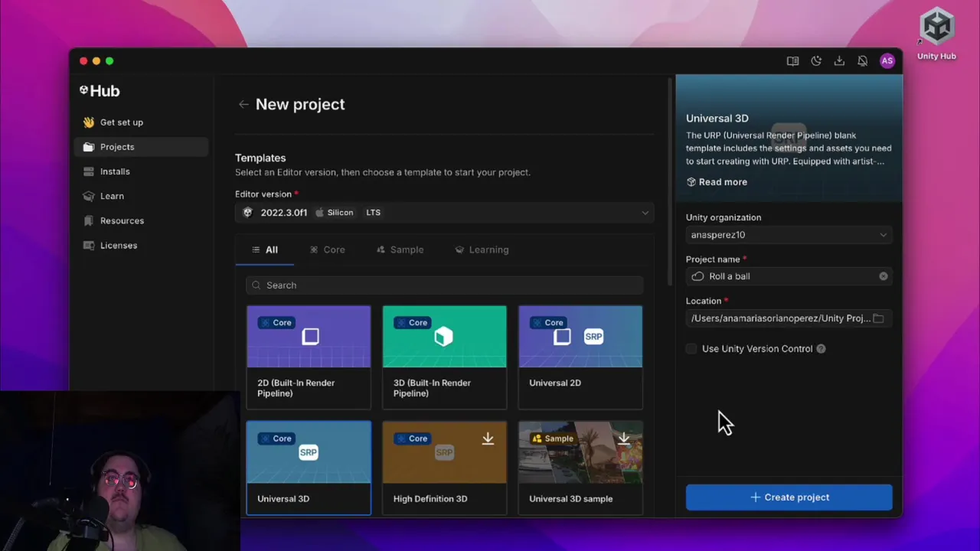Viewport: 980px width, 551px height.
Task: Open the Unity organization dropdown
Action: click(789, 235)
